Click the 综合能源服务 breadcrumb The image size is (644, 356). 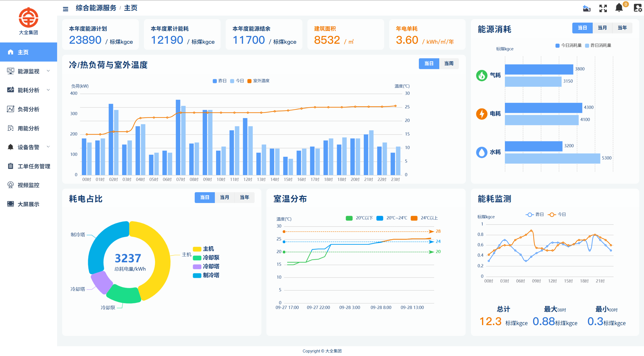pyautogui.click(x=96, y=8)
